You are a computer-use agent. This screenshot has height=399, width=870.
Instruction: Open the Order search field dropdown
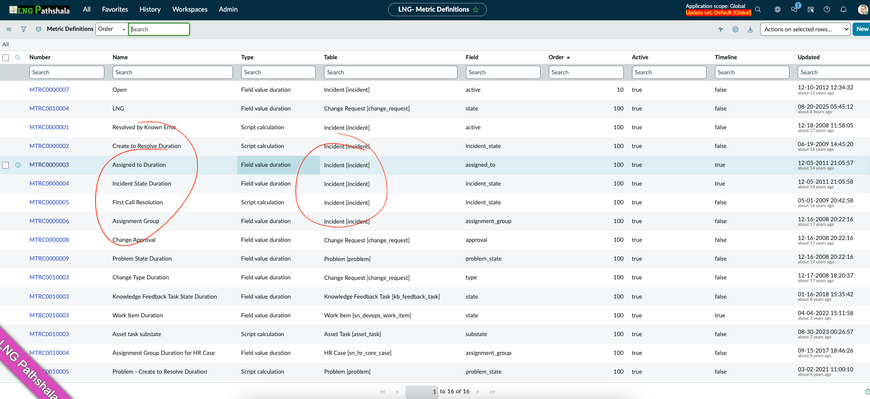pyautogui.click(x=112, y=29)
